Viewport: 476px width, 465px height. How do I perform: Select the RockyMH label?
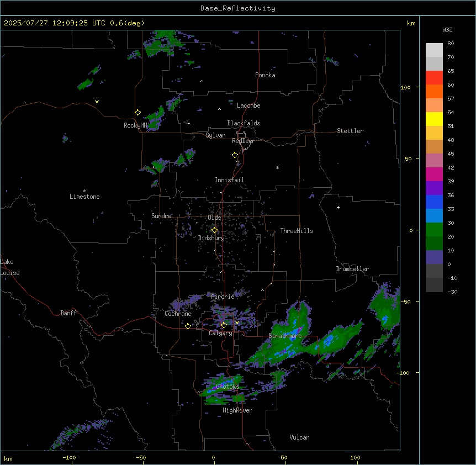[x=135, y=125]
